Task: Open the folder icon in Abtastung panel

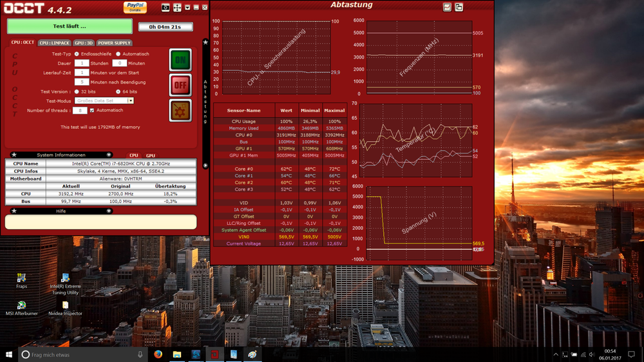Action: coord(459,7)
